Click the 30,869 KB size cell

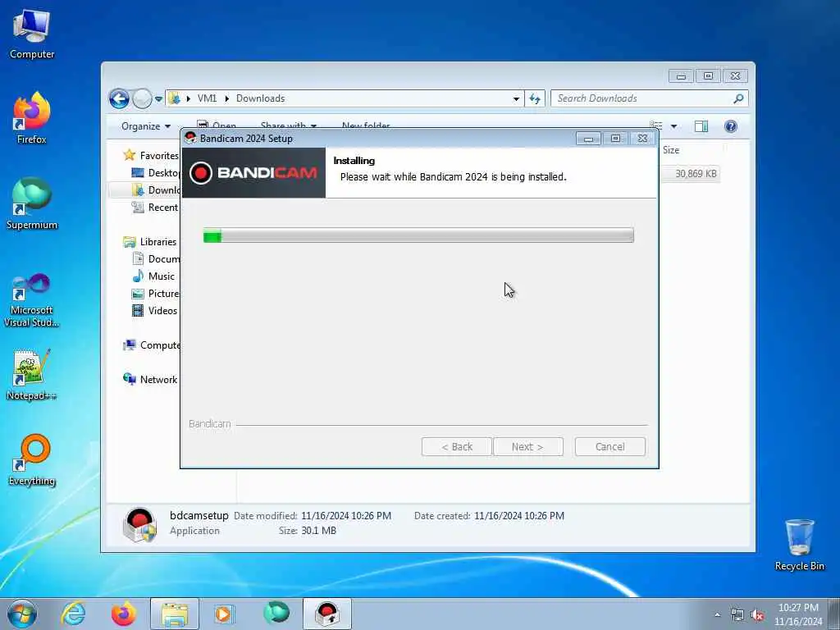tap(696, 174)
